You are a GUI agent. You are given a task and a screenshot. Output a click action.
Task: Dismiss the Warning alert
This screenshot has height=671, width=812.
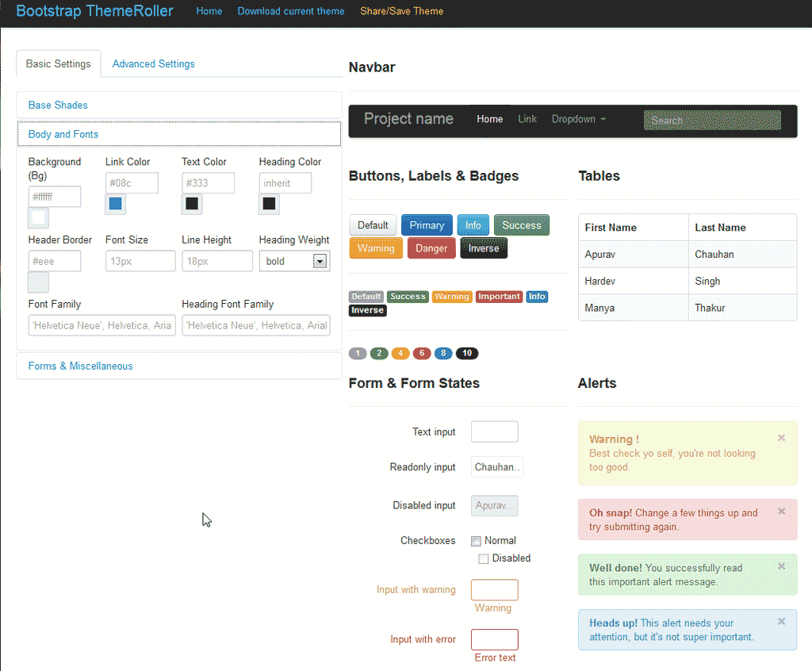click(781, 437)
